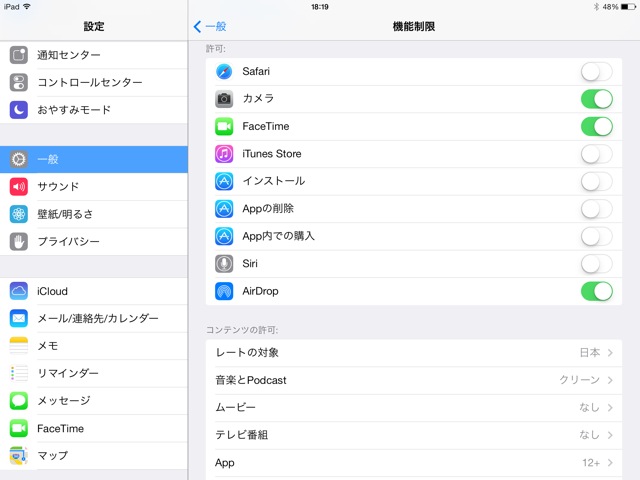Viewport: 640px width, 480px height.
Task: Tap the 18:19 clock in status bar
Action: pos(320,7)
